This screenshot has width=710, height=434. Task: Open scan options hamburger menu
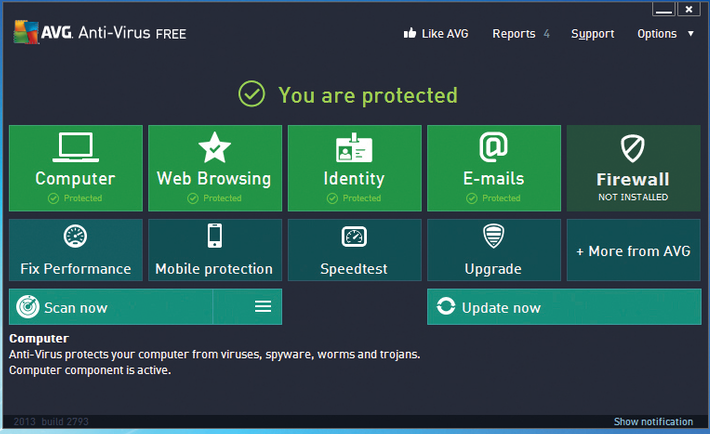(x=263, y=307)
